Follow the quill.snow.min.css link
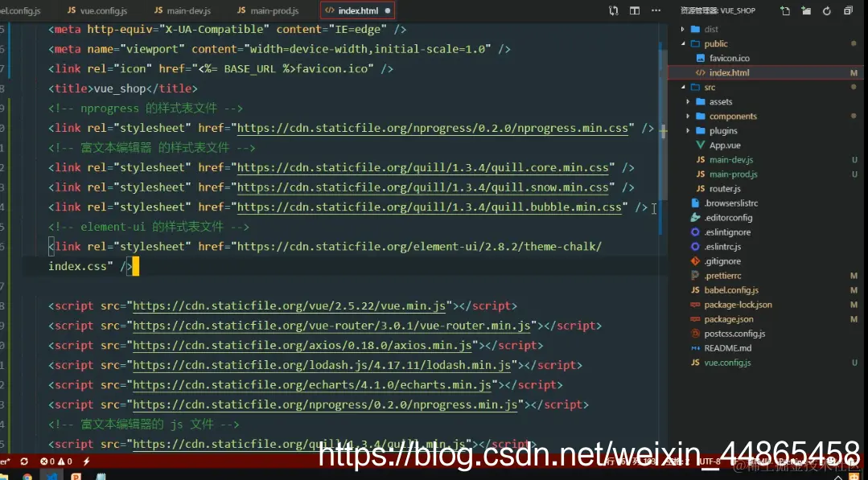 pos(423,187)
